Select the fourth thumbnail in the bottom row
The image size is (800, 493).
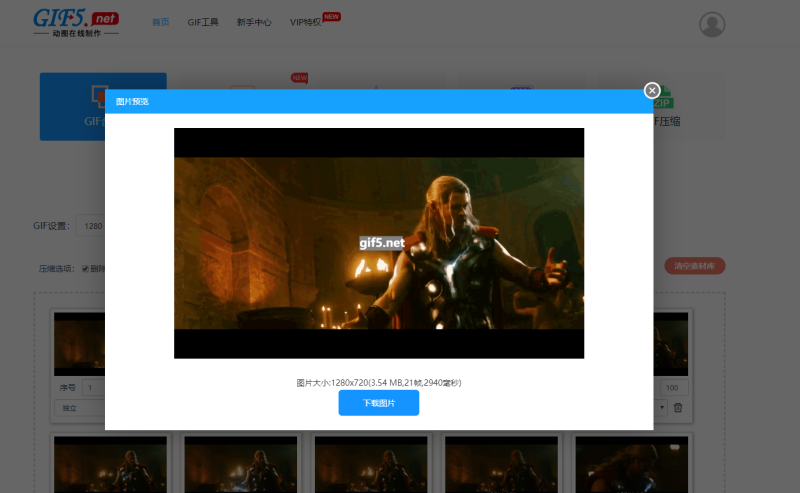(502, 464)
